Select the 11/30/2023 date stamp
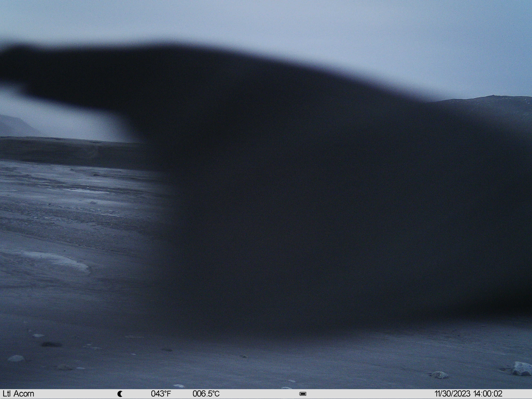This screenshot has height=399, width=532. (452, 394)
